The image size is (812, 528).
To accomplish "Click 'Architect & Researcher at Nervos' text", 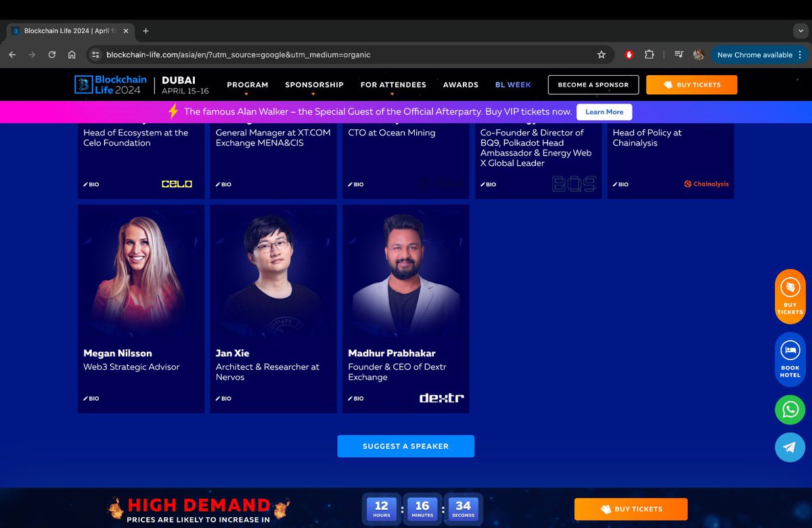I will (267, 372).
